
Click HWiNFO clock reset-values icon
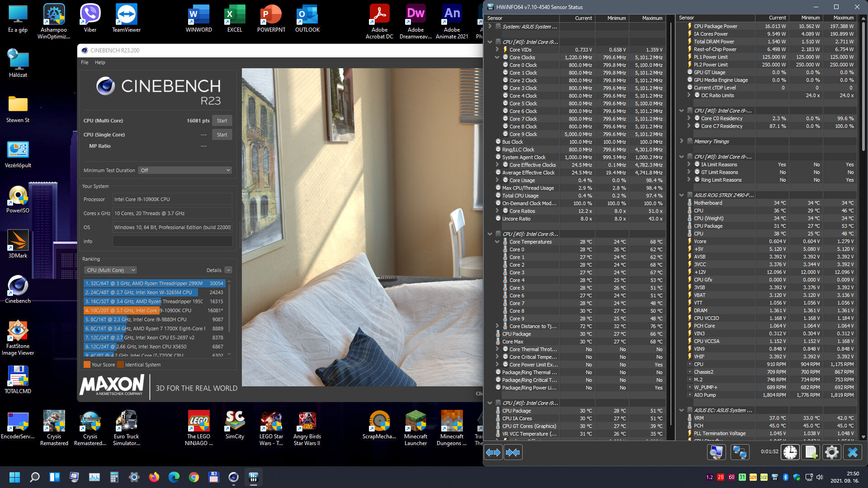click(790, 452)
